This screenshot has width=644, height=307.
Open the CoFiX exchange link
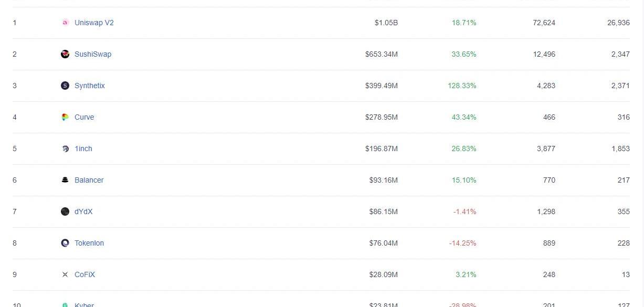point(85,274)
